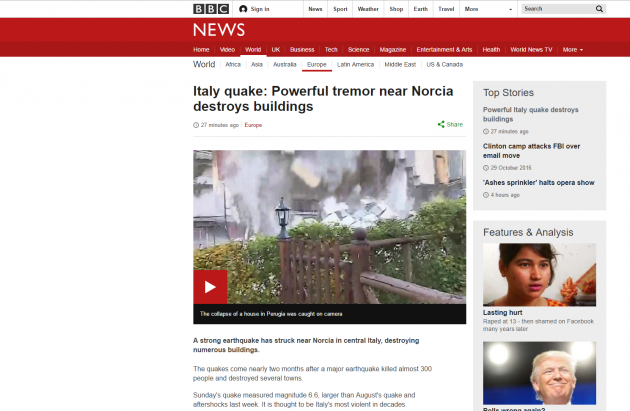Image resolution: width=630 pixels, height=411 pixels.
Task: Click the BBC NEWS banner logo
Action: coord(219,30)
